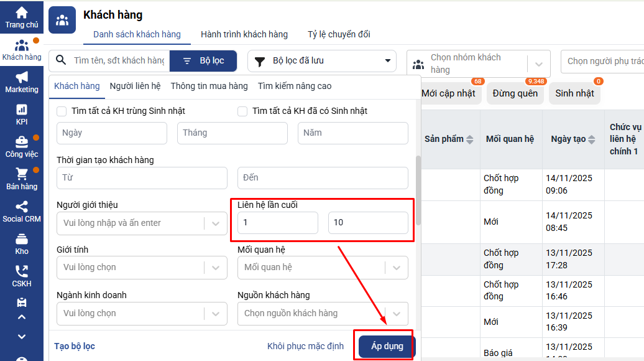
Task: Open Social CRM share icon
Action: [22, 207]
